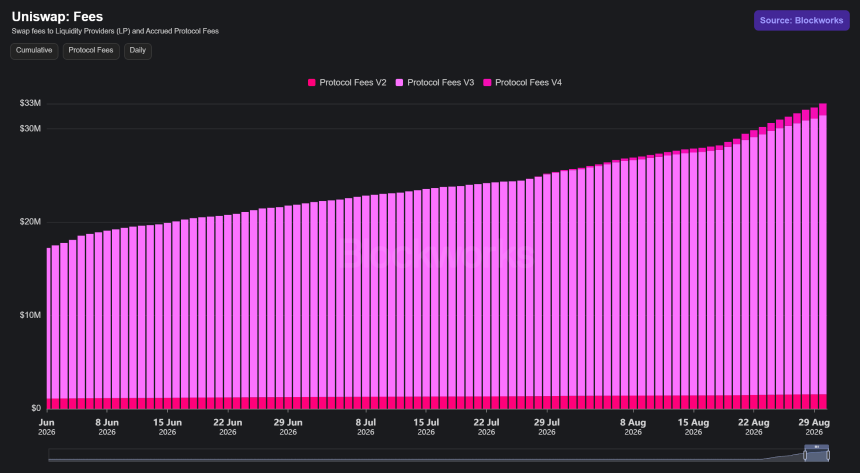Click the Source: Blockworks button

801,20
